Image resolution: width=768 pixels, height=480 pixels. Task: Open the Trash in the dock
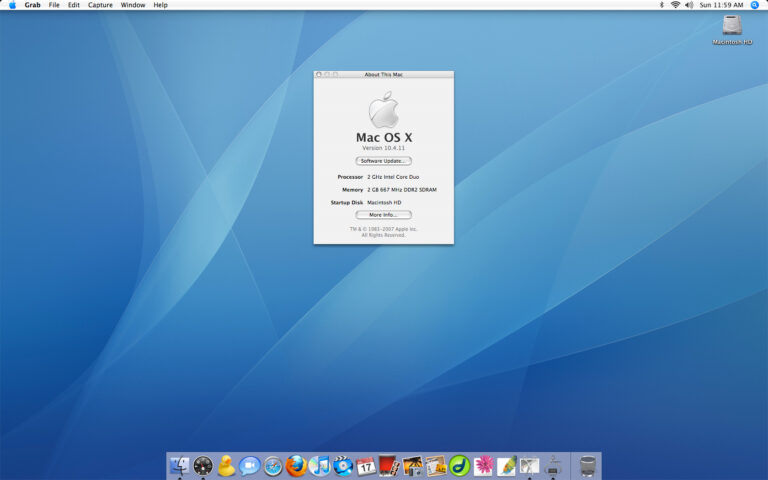pyautogui.click(x=588, y=465)
